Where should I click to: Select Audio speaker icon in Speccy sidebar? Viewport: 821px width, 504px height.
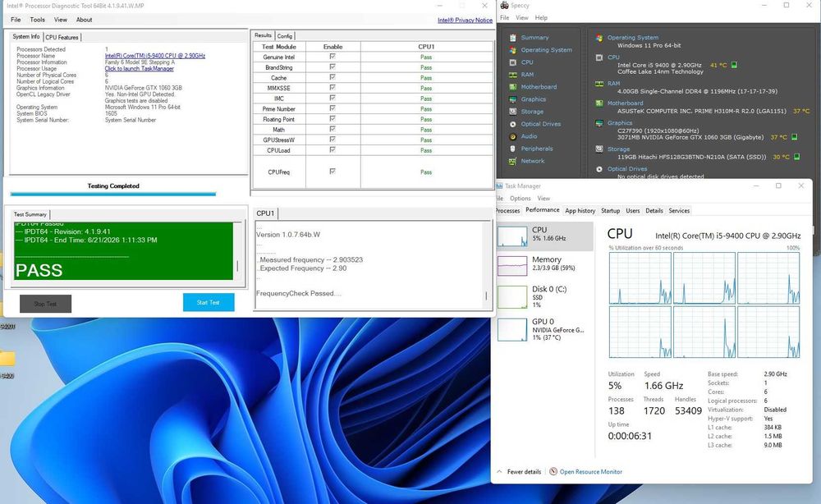coord(513,136)
